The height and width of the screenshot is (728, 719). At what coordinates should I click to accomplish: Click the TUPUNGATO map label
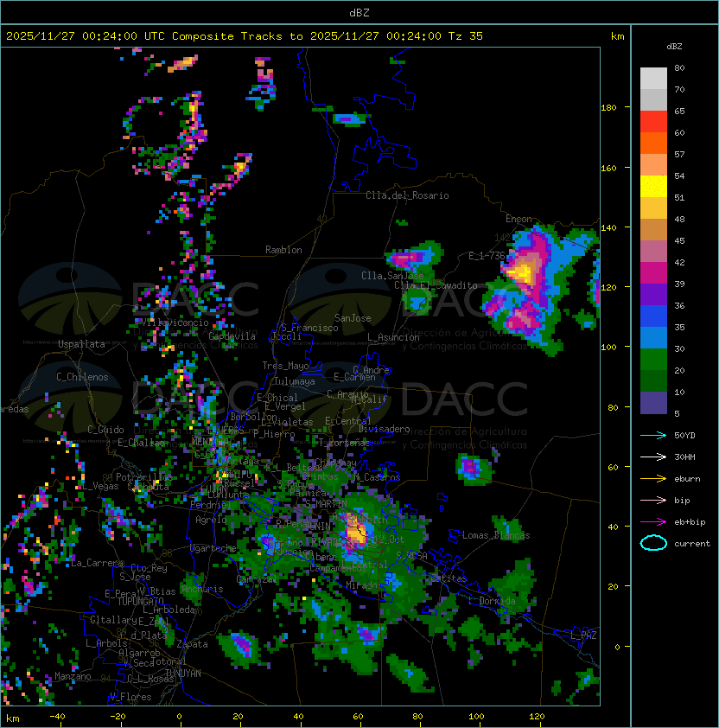click(141, 602)
